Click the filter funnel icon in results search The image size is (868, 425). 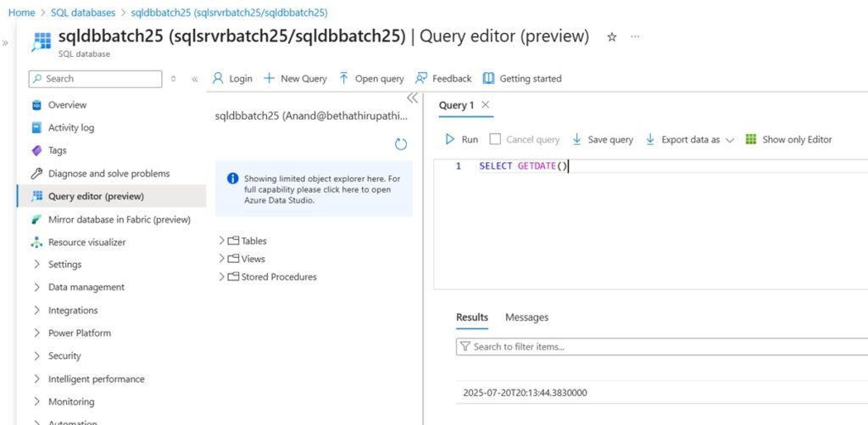click(465, 347)
